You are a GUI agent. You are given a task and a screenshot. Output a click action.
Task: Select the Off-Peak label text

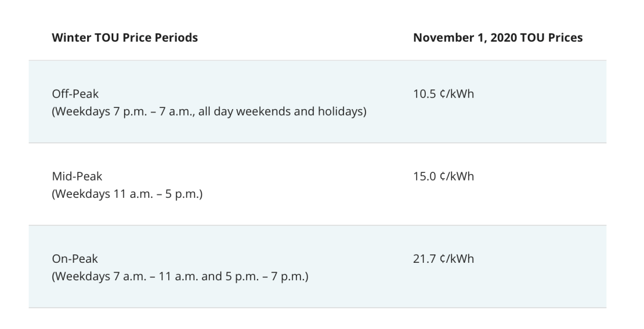point(75,94)
